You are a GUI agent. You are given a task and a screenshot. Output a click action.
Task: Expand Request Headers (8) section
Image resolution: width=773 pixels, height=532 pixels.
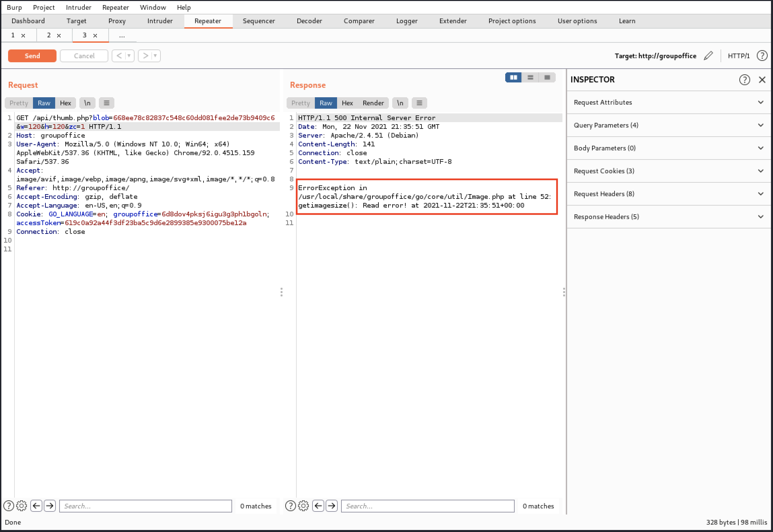669,194
